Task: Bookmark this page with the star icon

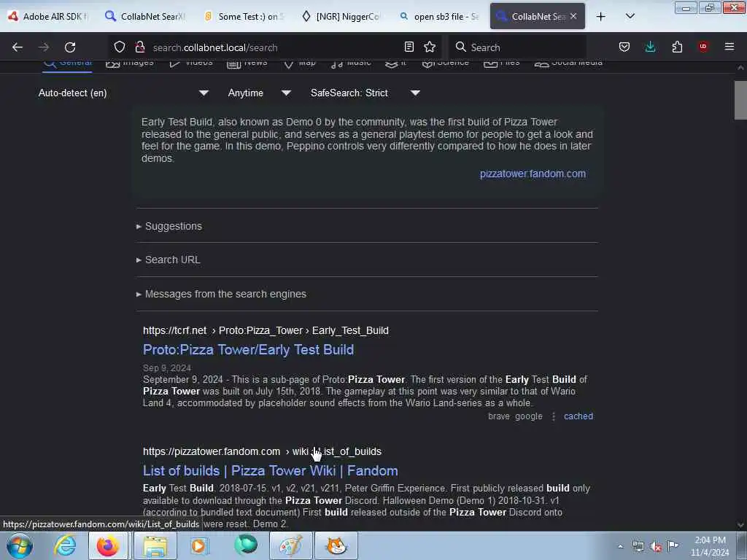Action: point(430,47)
